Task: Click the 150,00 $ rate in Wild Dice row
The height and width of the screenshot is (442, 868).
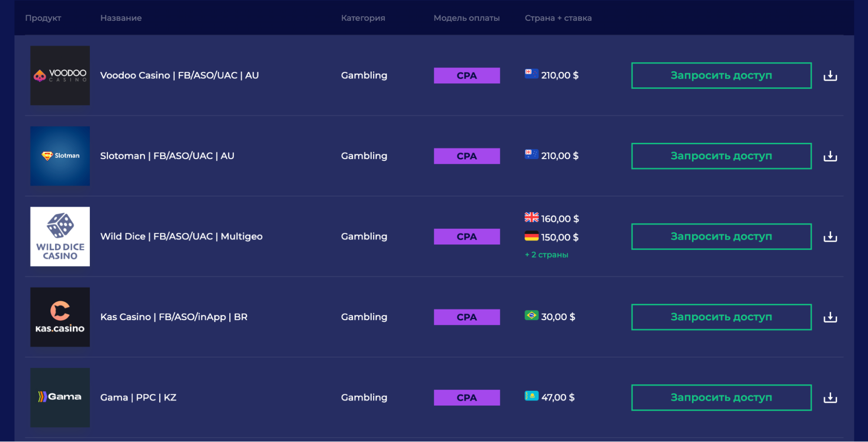Action: 560,237
